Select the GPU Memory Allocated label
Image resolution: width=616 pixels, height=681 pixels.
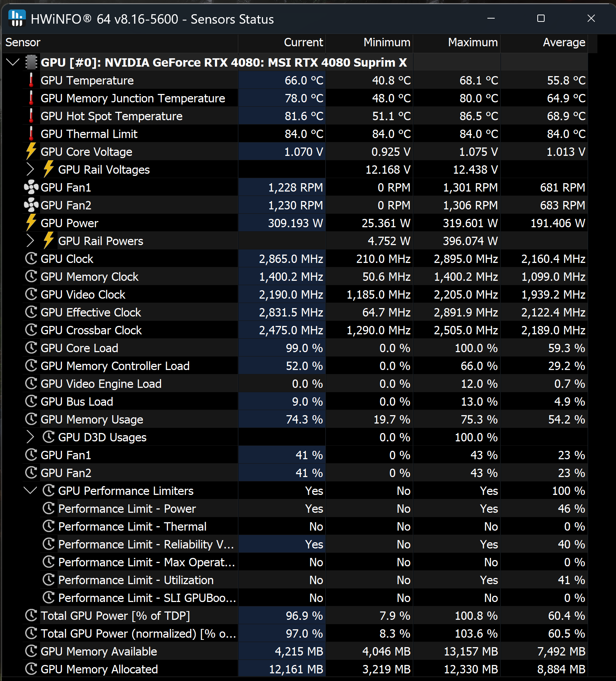coord(99,669)
